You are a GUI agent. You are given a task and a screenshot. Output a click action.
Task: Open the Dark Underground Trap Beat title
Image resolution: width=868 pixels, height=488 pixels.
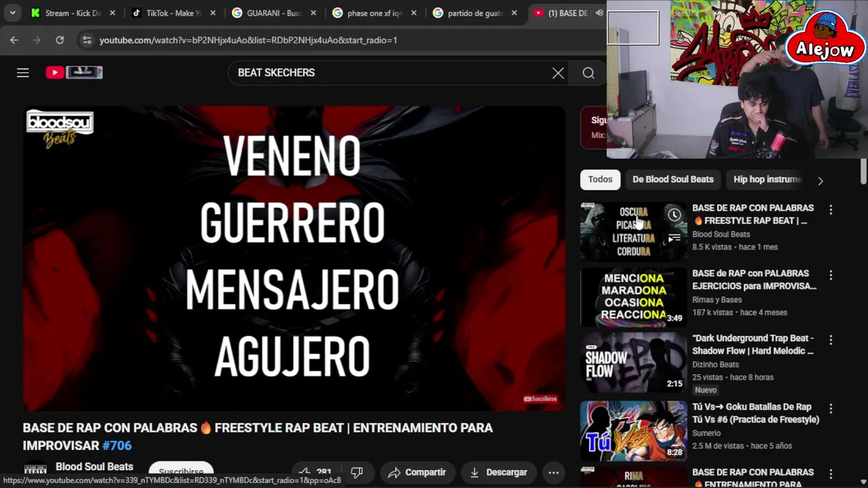click(753, 344)
